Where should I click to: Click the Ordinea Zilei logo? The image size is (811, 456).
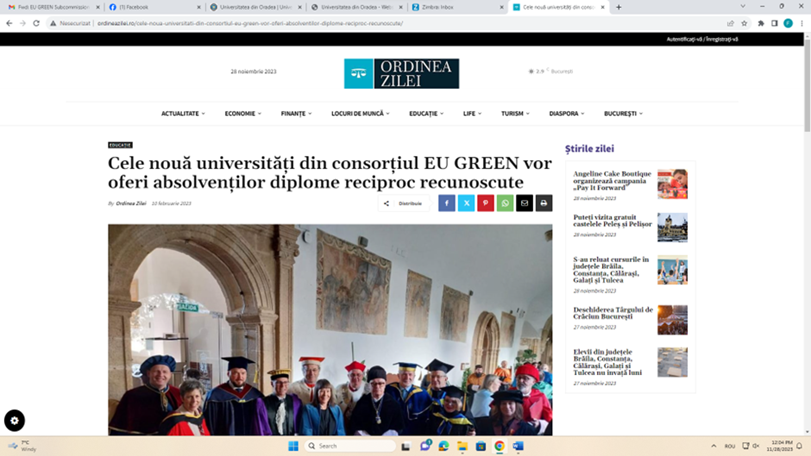[x=401, y=73]
